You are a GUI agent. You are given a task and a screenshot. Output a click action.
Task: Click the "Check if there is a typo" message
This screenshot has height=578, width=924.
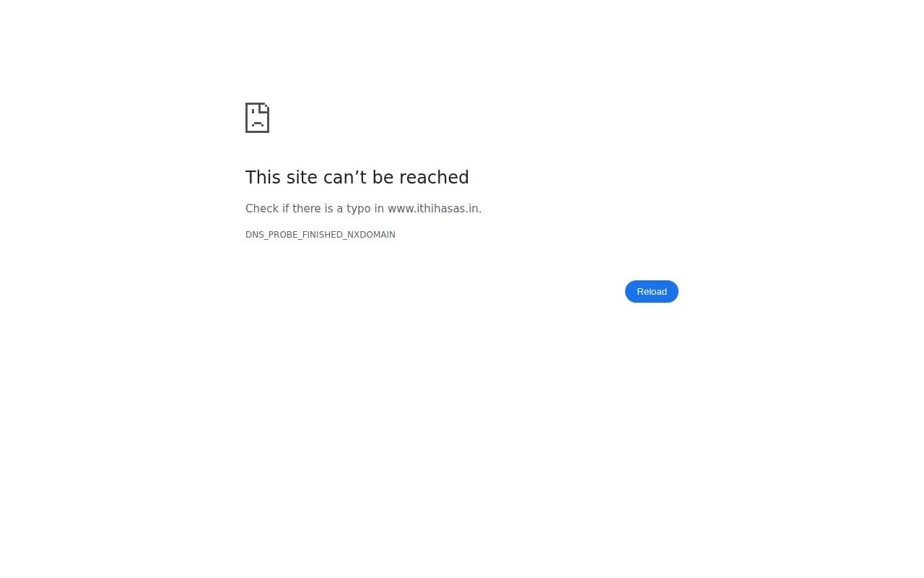click(363, 209)
